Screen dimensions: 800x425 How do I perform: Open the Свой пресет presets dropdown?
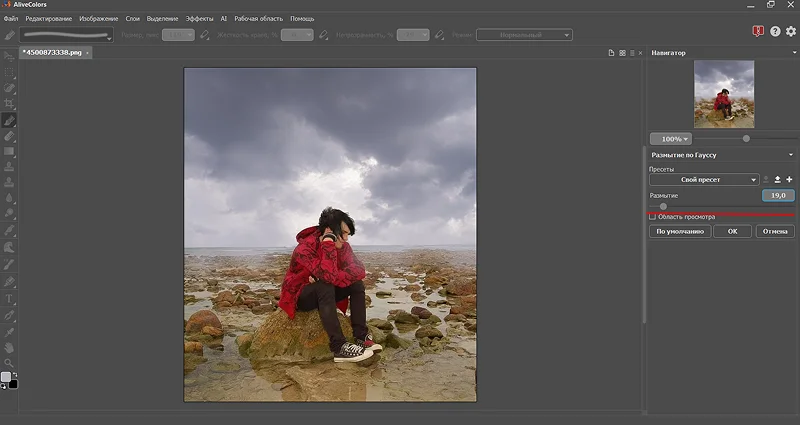[704, 180]
